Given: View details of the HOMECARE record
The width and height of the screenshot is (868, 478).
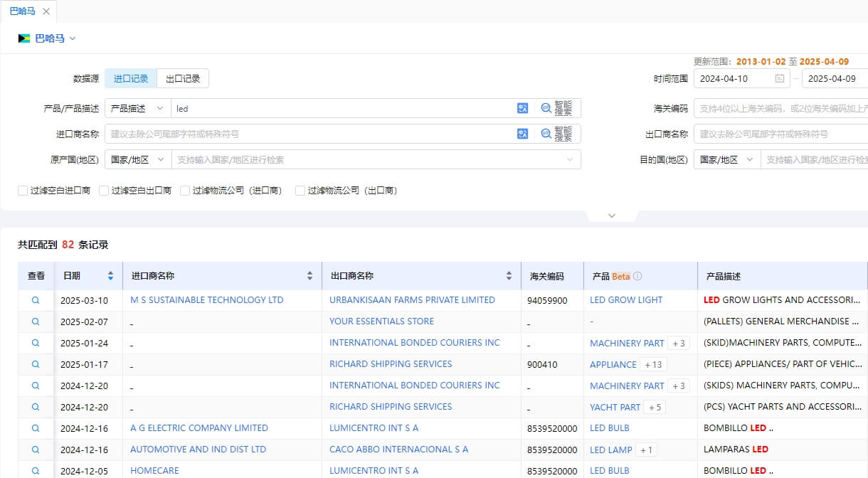Looking at the screenshot, I should click(36, 470).
